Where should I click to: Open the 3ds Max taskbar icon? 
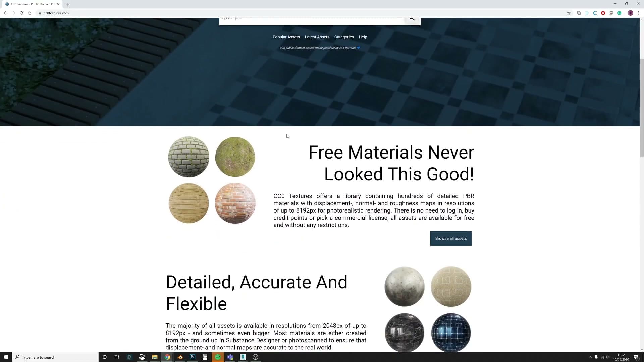(243, 357)
